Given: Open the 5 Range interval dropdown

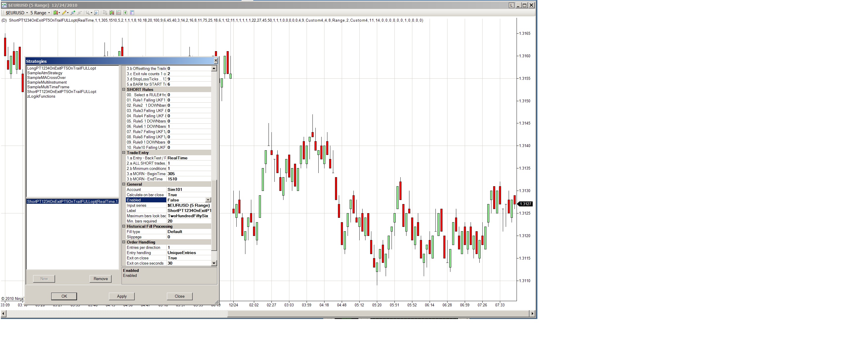Looking at the screenshot, I should [40, 13].
